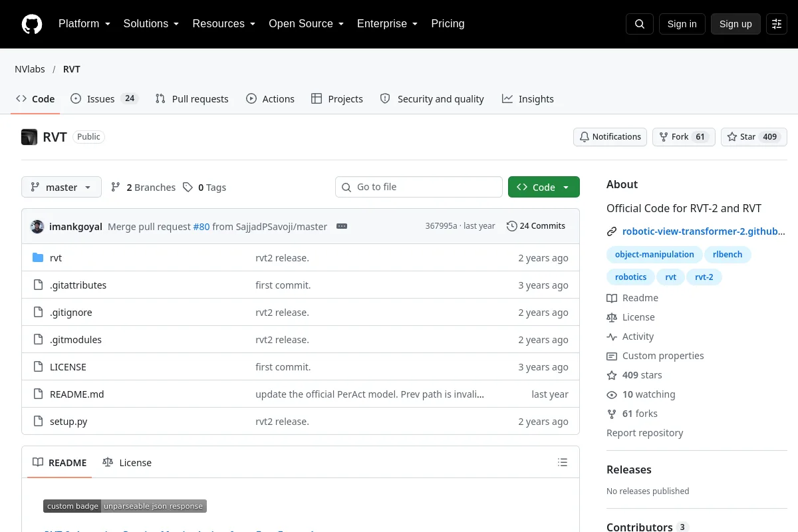The width and height of the screenshot is (798, 532).
Task: Open the Security and quality tab
Action: click(x=432, y=99)
